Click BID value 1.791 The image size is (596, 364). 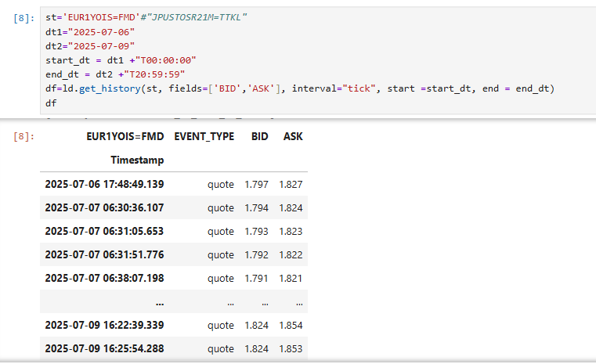click(256, 278)
